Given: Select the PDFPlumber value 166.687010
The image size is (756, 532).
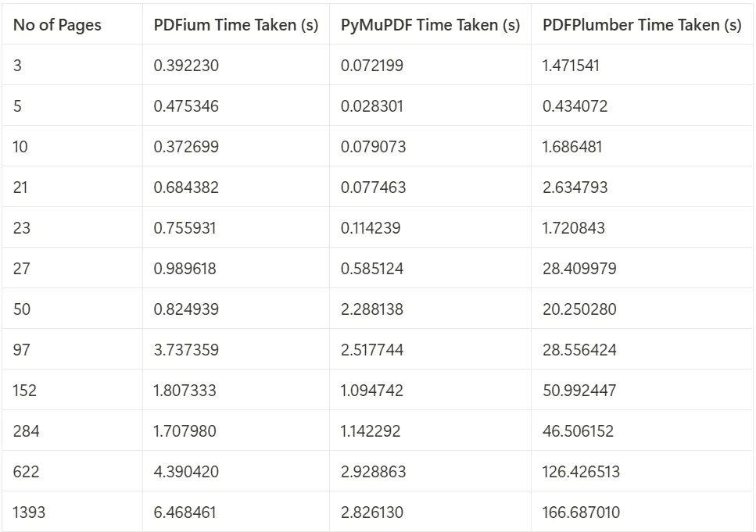Looking at the screenshot, I should tap(581, 512).
